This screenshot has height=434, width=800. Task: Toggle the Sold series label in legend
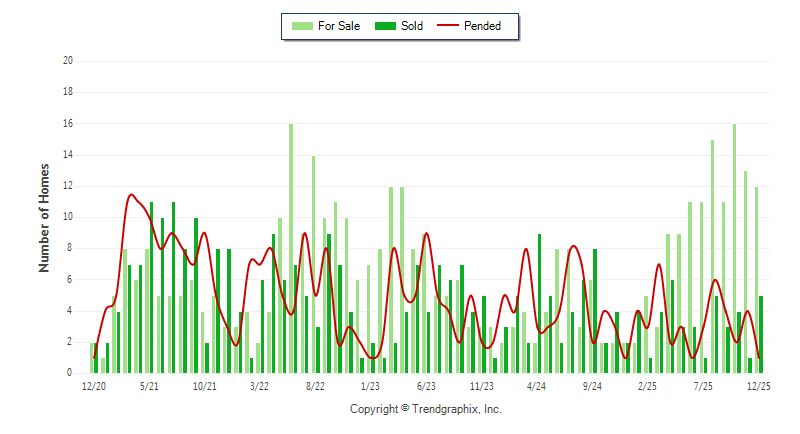point(412,26)
